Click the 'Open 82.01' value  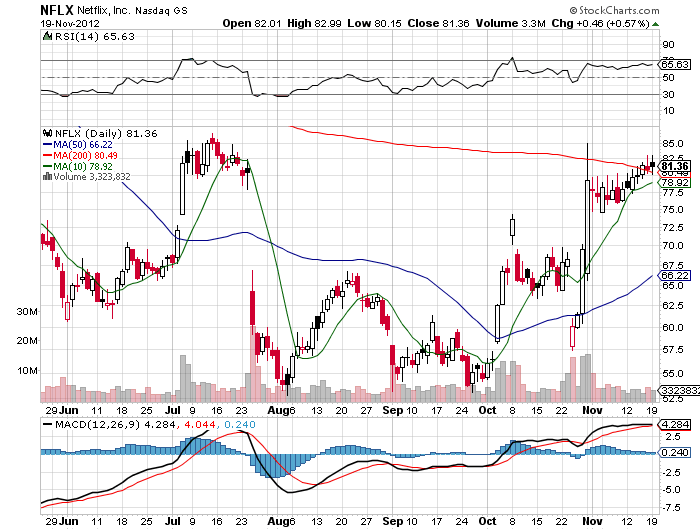point(252,23)
